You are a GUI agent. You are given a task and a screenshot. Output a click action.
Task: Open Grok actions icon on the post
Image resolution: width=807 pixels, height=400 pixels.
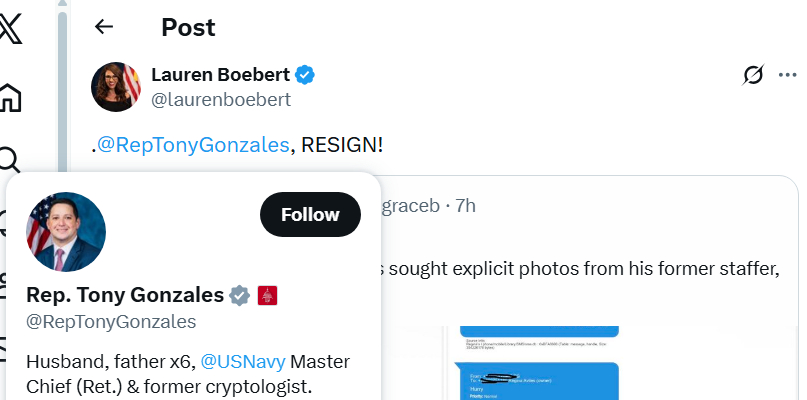754,75
